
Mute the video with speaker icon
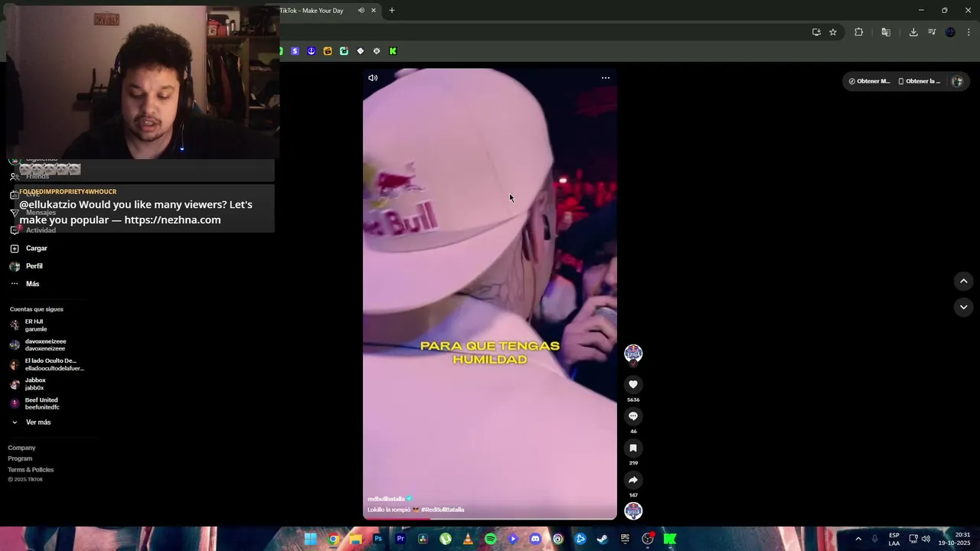pyautogui.click(x=373, y=78)
